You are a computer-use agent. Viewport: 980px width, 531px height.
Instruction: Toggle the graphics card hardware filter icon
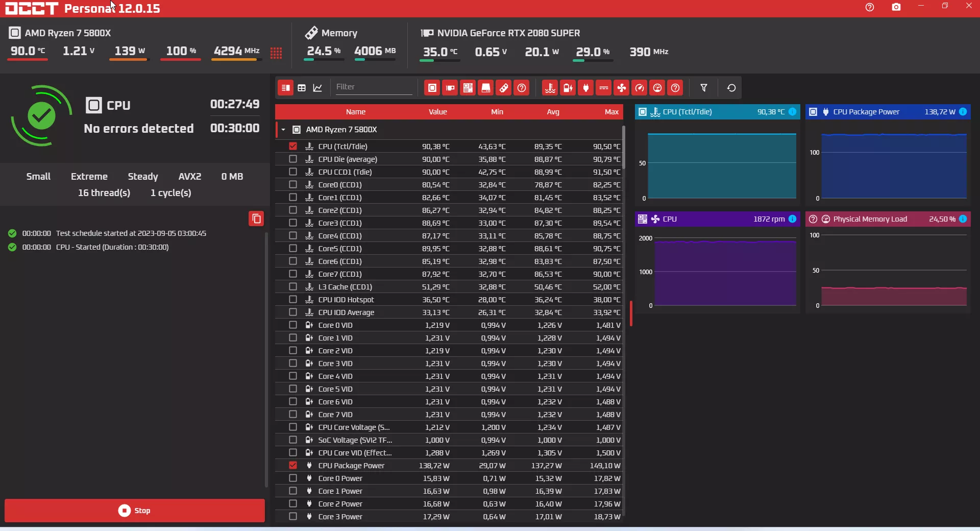450,88
